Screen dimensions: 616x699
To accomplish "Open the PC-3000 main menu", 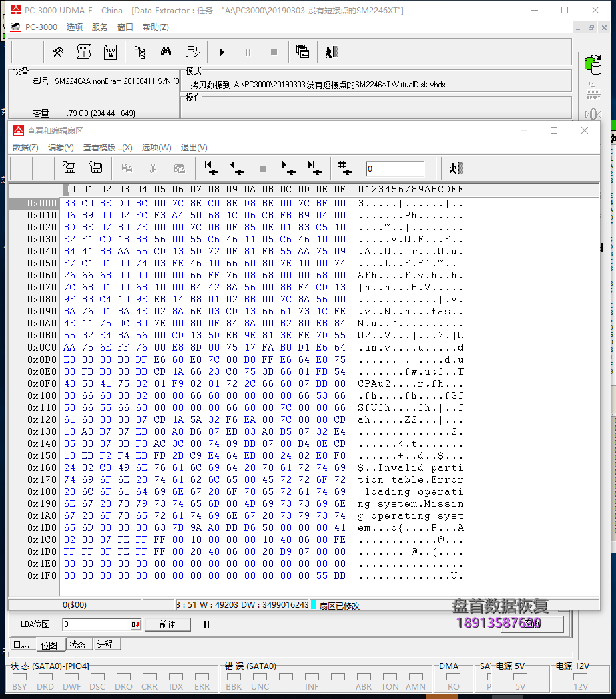I will tap(41, 27).
